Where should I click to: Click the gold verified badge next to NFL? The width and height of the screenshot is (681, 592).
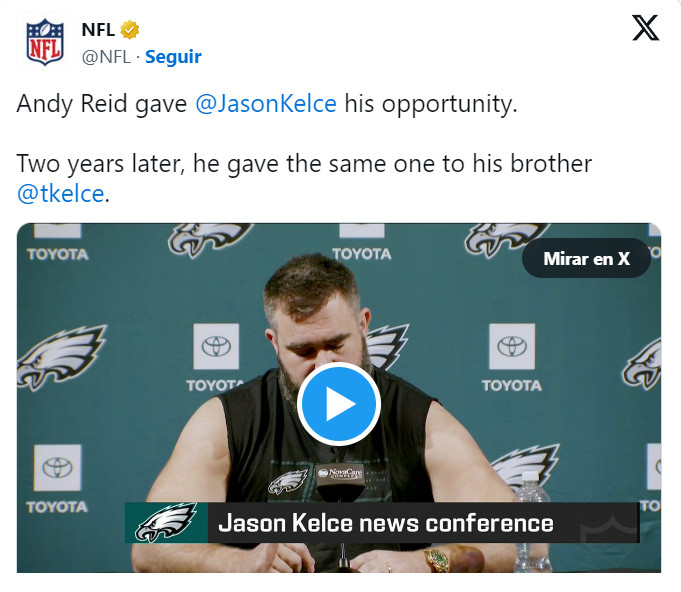coord(129,30)
